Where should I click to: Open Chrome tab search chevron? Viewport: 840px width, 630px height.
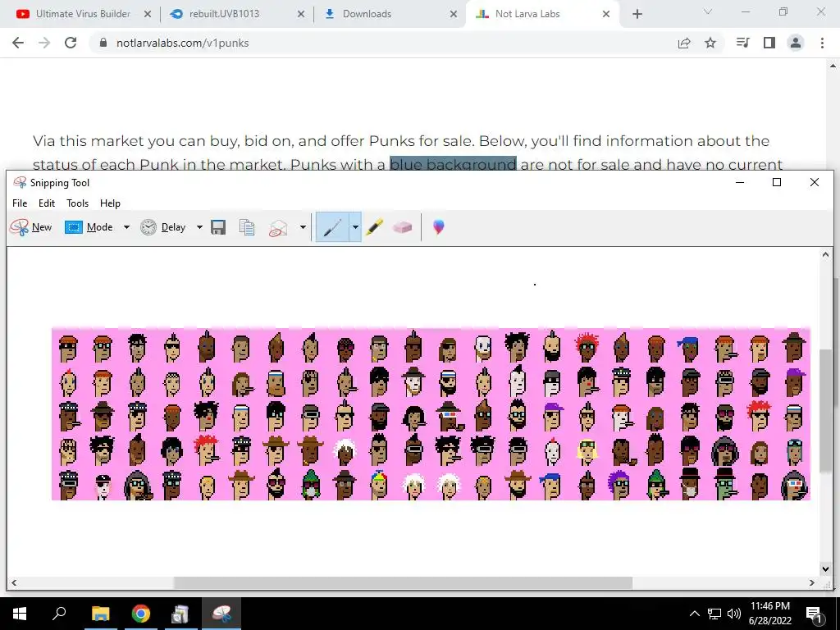point(708,11)
